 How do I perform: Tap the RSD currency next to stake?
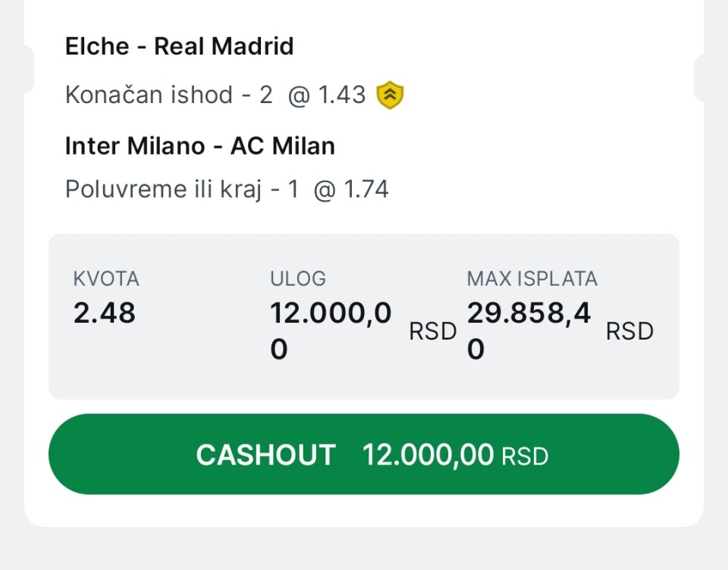coord(433,331)
